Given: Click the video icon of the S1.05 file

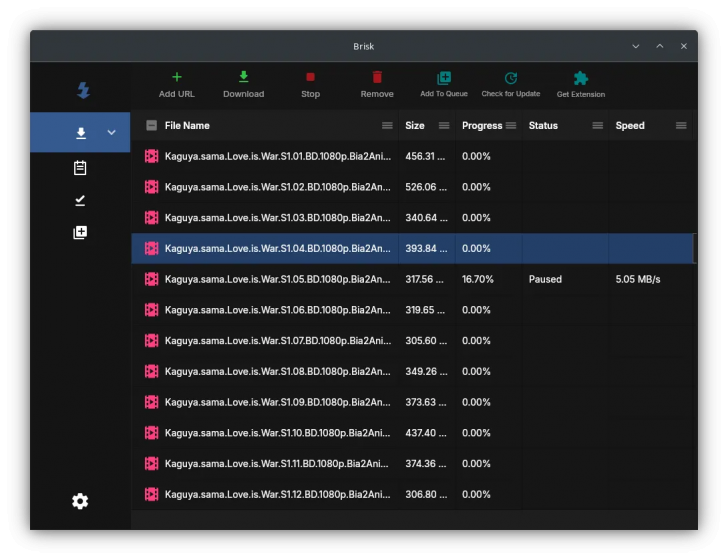Looking at the screenshot, I should [x=151, y=279].
